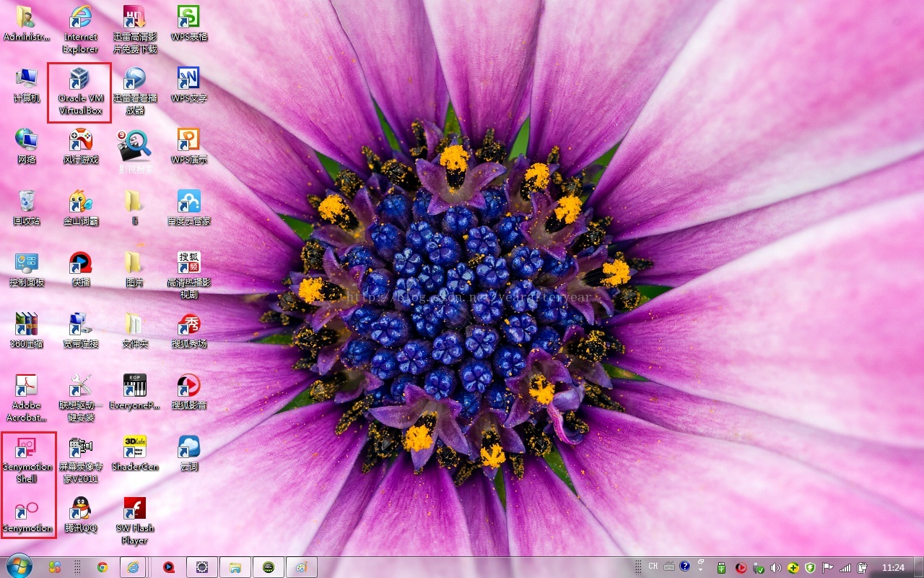Select the Genymotion Shell desktop shortcut

coord(27,460)
